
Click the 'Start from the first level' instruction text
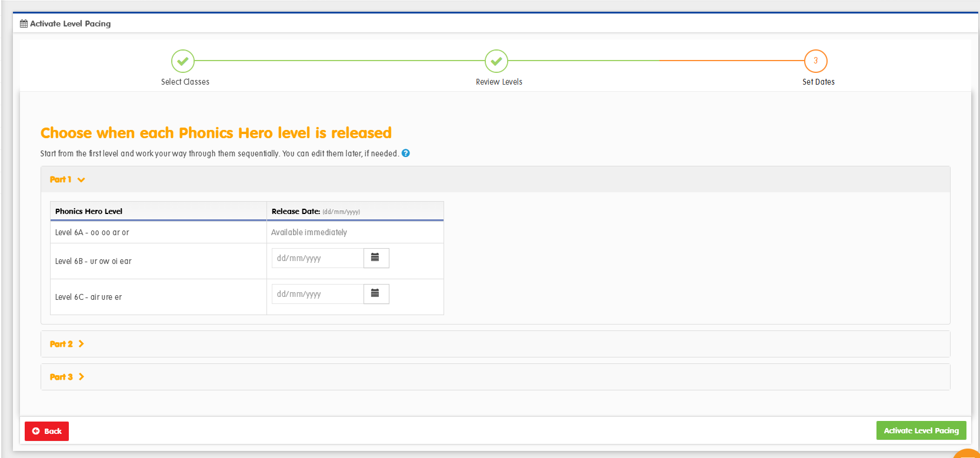point(219,153)
